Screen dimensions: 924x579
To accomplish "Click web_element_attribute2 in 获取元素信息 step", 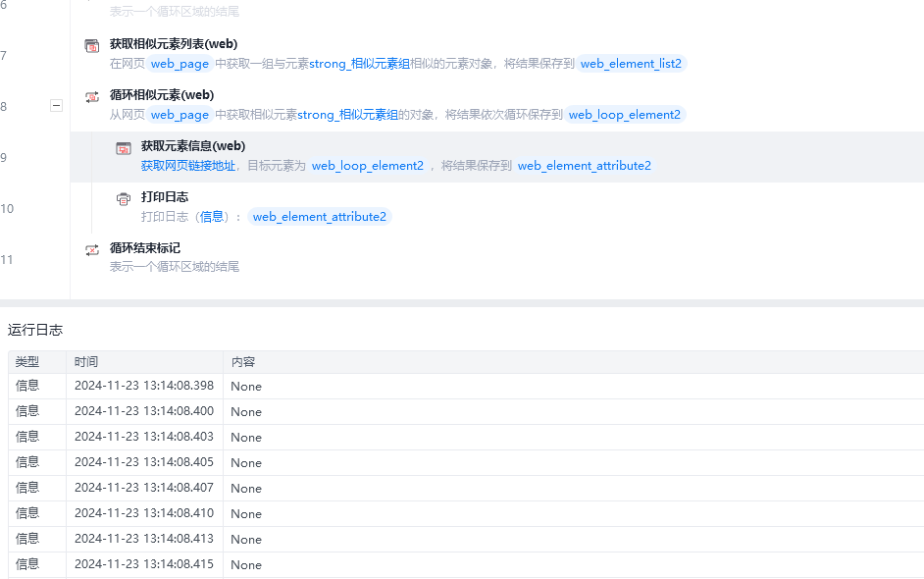I will (584, 166).
